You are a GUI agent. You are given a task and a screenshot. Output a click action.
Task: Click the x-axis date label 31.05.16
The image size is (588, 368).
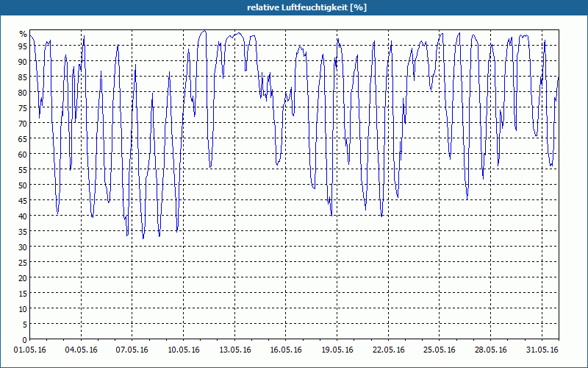point(542,350)
